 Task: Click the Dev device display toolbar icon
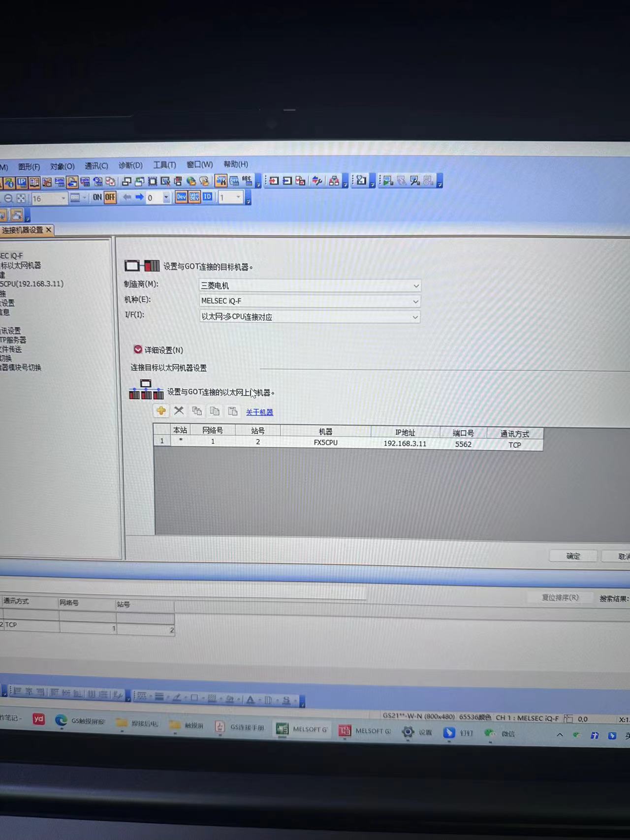pyautogui.click(x=181, y=197)
